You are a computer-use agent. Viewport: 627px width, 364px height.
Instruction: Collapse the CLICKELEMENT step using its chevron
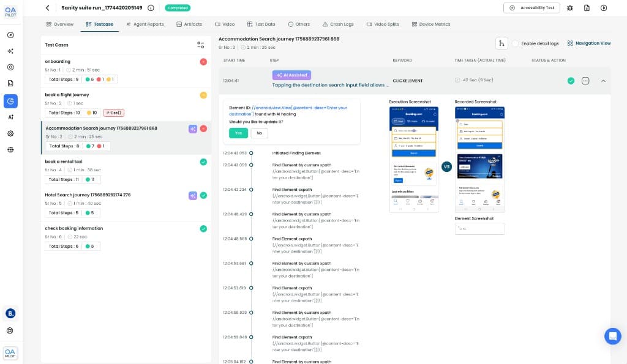tap(603, 80)
